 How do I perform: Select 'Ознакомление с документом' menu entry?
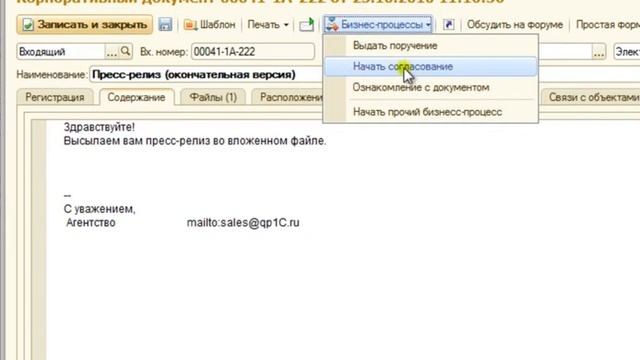pyautogui.click(x=431, y=87)
